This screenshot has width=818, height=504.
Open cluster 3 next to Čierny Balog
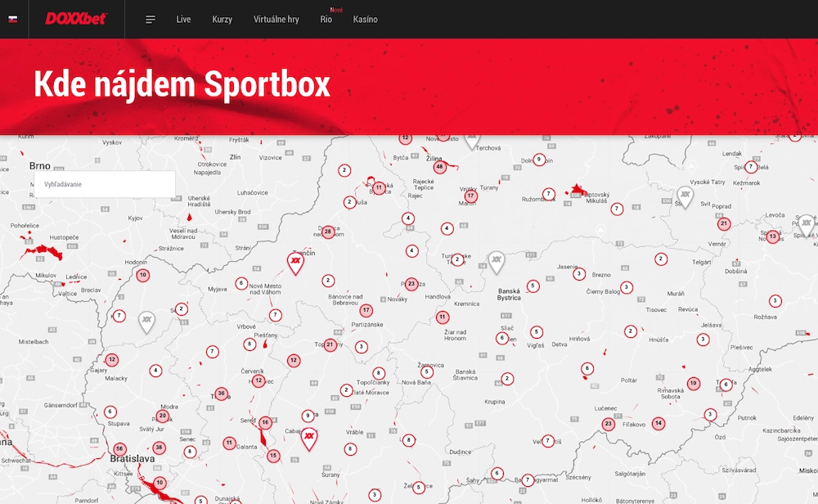pyautogui.click(x=627, y=287)
